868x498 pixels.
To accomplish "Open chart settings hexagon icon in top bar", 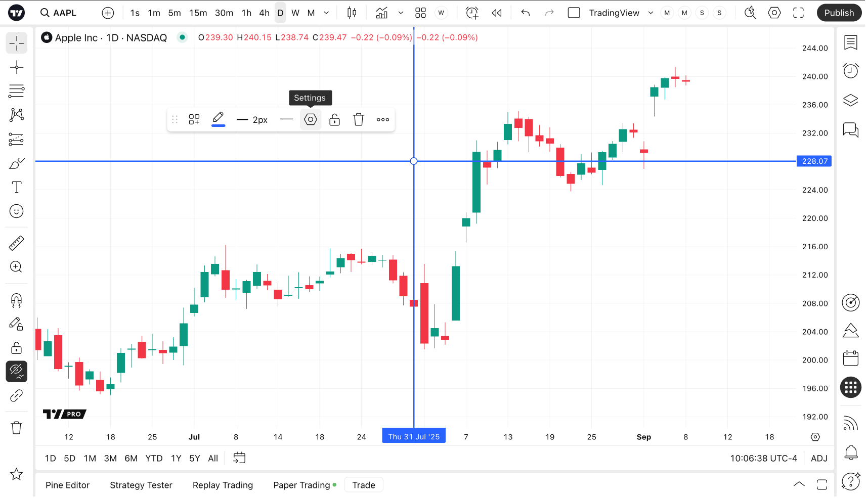I will click(x=774, y=13).
